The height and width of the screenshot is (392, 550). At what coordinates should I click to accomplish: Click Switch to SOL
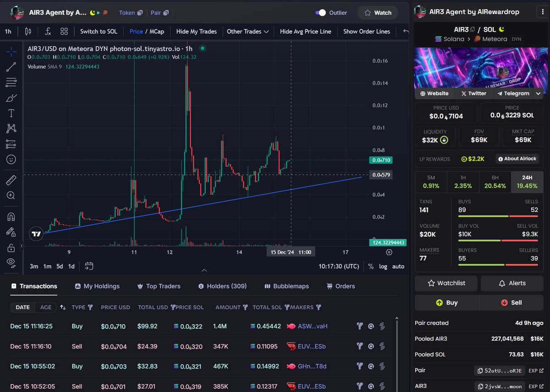[x=99, y=31]
